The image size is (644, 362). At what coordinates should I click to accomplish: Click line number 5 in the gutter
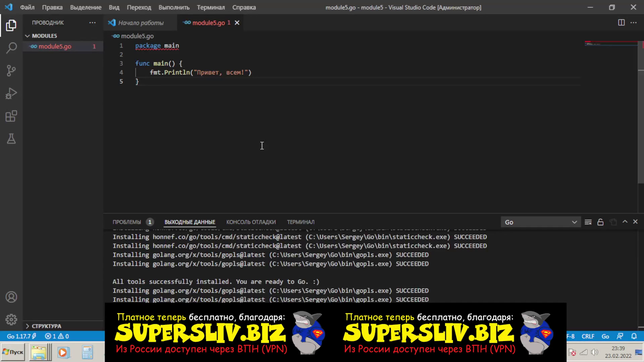tap(121, 81)
